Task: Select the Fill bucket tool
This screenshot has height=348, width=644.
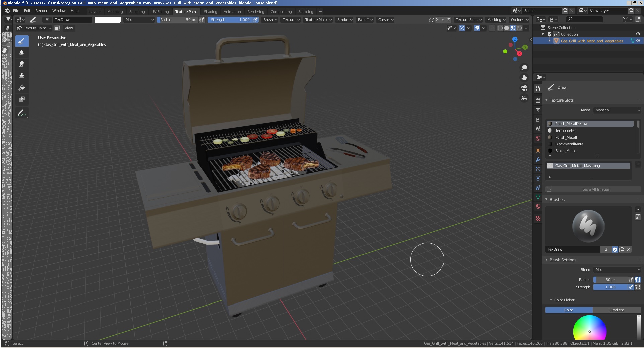Action: pos(22,87)
